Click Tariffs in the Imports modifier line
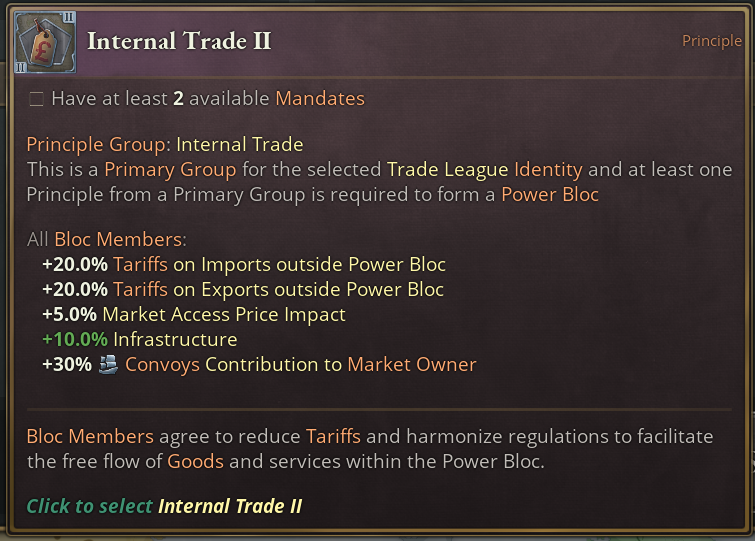 [x=140, y=265]
